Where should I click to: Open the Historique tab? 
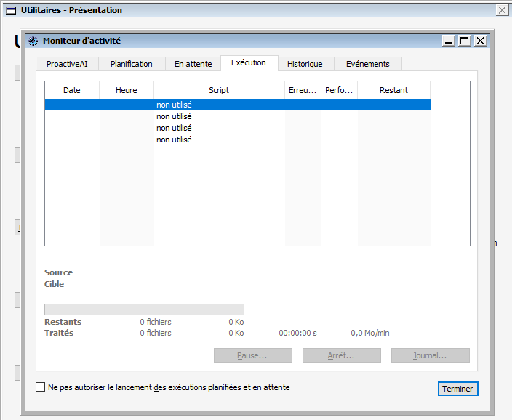coord(305,64)
